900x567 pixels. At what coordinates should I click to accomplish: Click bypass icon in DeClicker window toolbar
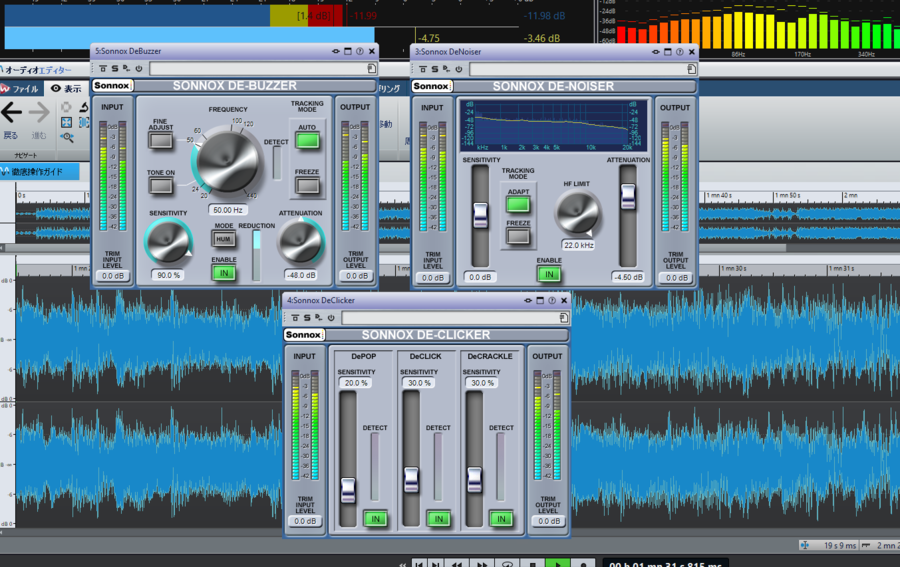coord(295,317)
